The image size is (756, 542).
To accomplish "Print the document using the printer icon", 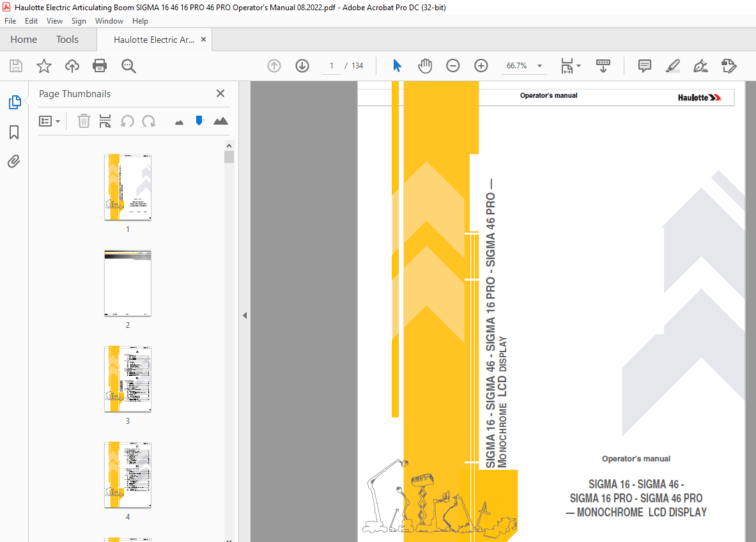I will 100,66.
